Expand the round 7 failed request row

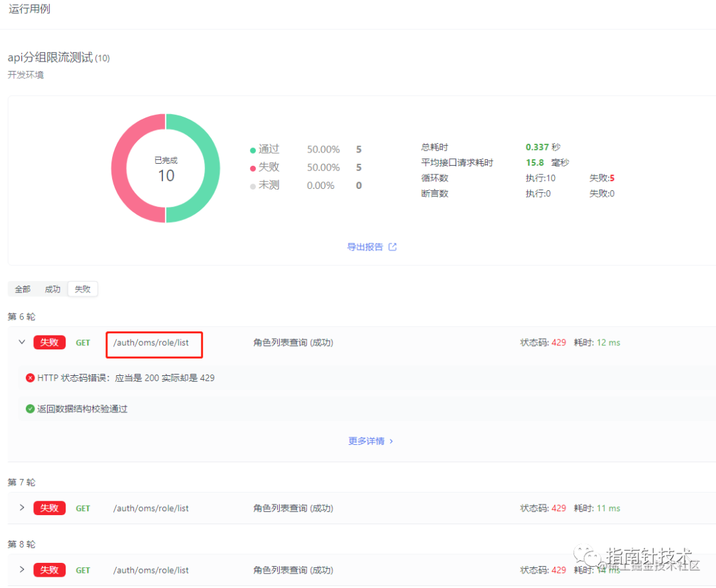point(21,508)
